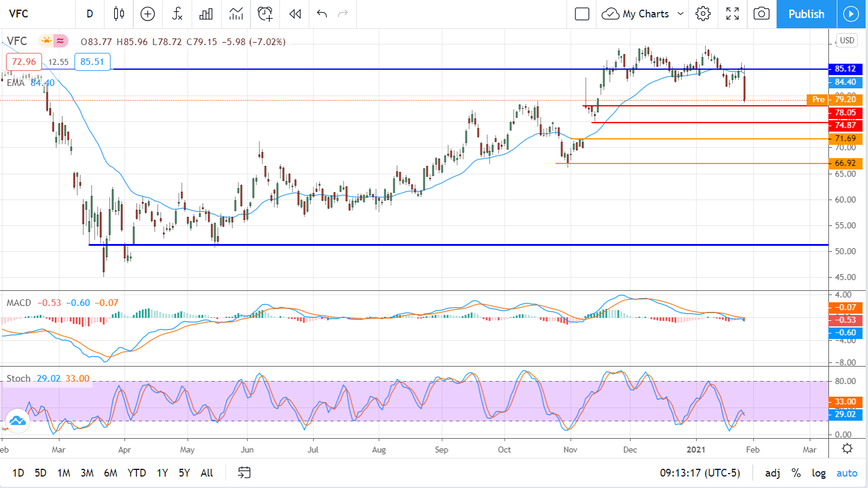The height and width of the screenshot is (488, 868).
Task: Click the Pre 79.20 pre-market price label
Action: point(835,100)
